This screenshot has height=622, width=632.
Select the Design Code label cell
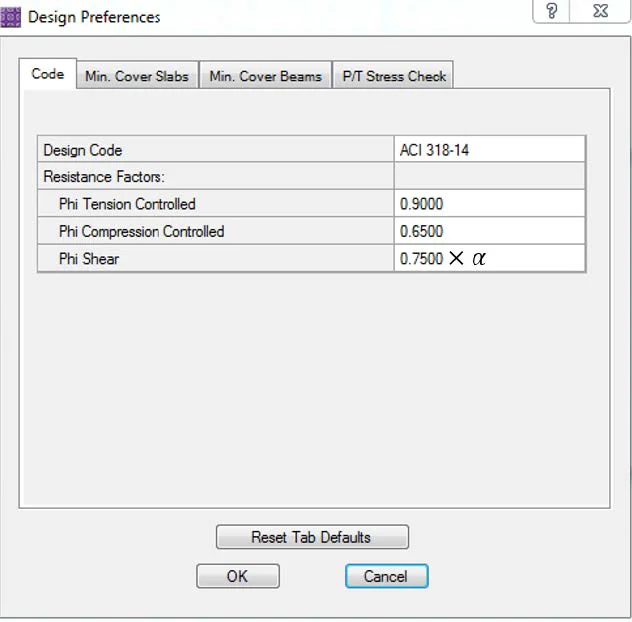(216, 150)
